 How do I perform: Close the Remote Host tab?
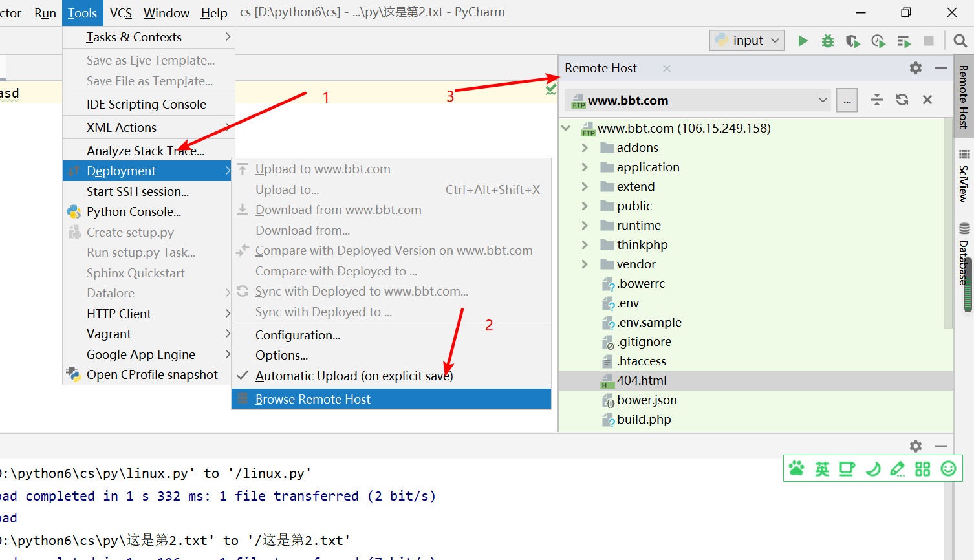click(x=667, y=68)
